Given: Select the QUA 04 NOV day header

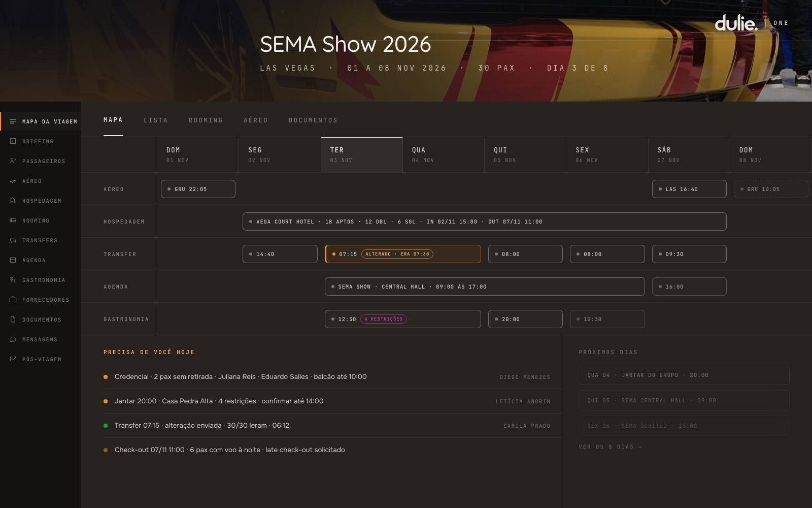Looking at the screenshot, I should (444, 155).
